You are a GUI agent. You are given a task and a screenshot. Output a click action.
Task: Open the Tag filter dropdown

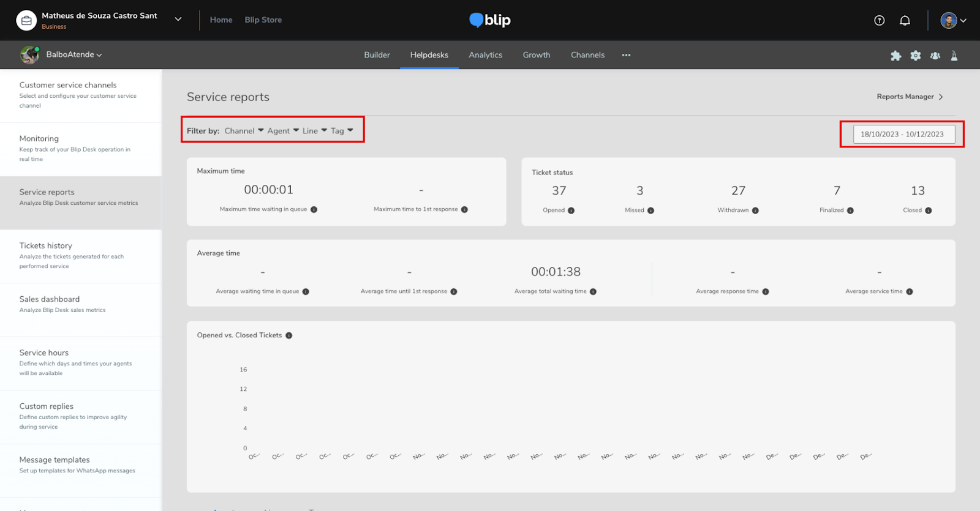[x=342, y=131]
